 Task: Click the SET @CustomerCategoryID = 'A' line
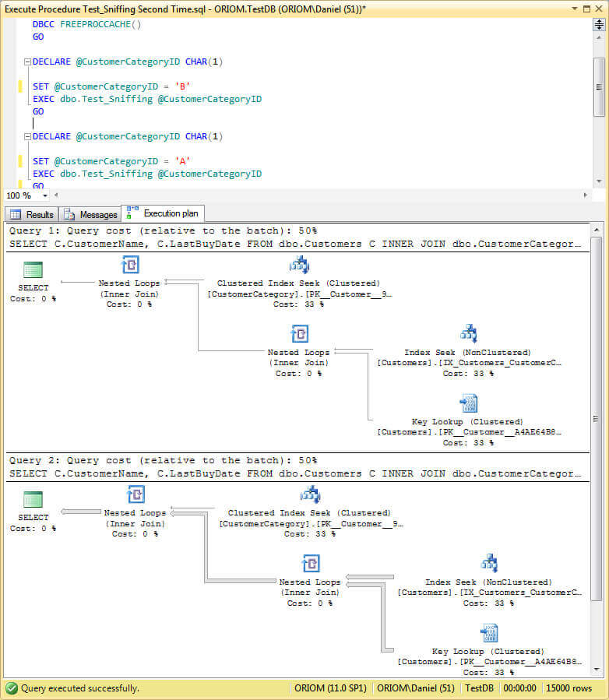(x=111, y=161)
